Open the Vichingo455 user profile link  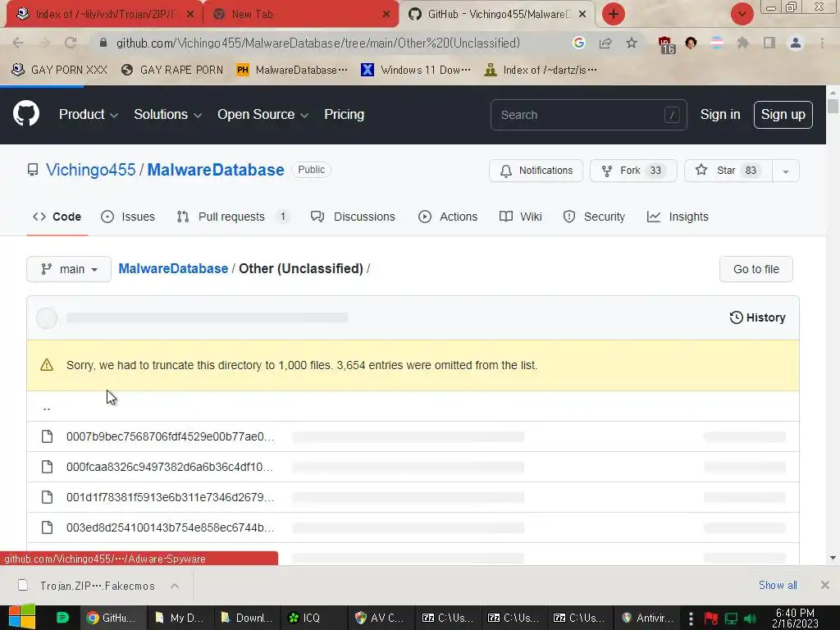point(90,170)
